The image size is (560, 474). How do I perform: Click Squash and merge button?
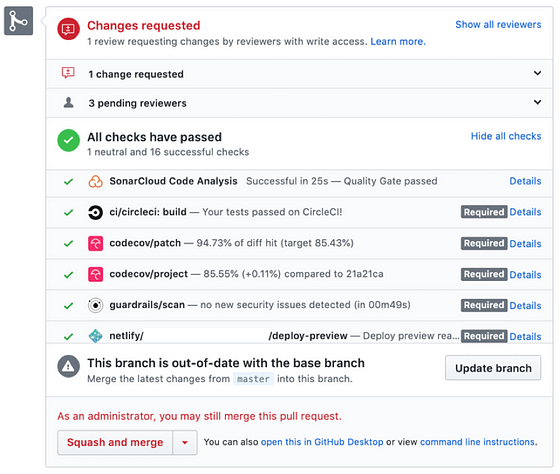tap(115, 443)
